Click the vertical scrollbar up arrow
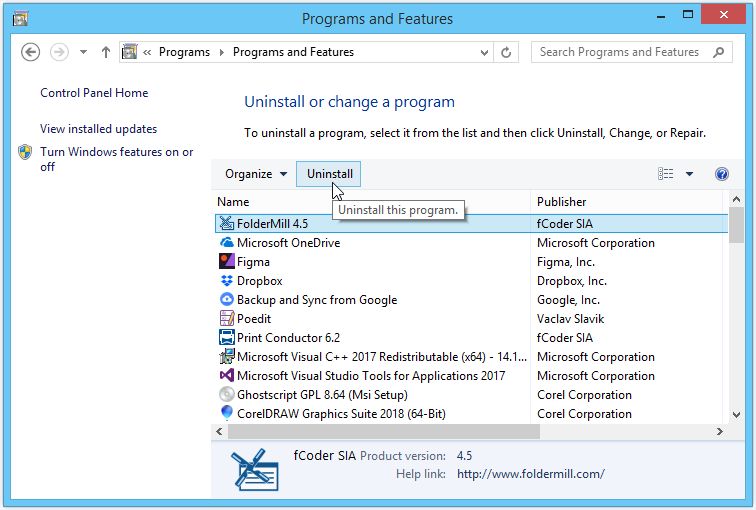Screen dimensions: 756x510 (x=736, y=199)
